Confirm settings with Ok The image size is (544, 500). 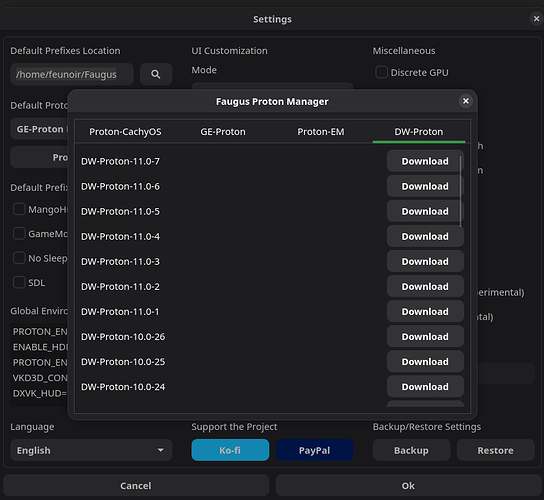408,485
